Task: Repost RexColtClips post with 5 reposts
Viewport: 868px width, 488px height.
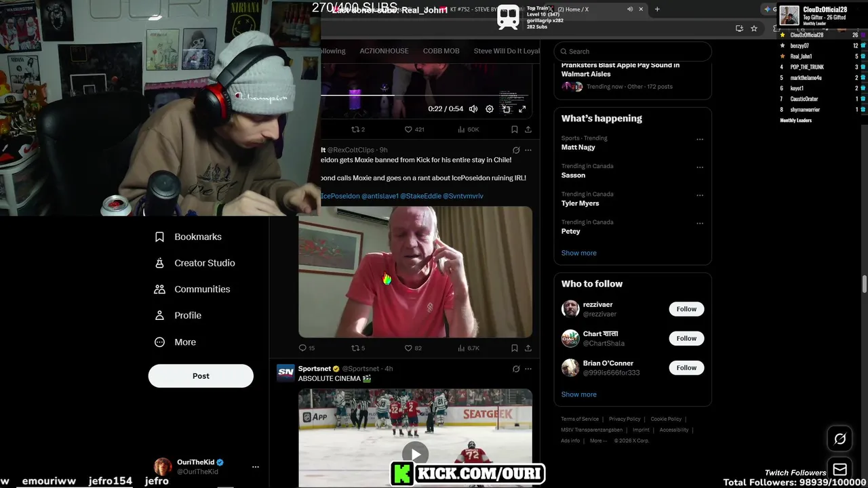Action: click(x=357, y=348)
